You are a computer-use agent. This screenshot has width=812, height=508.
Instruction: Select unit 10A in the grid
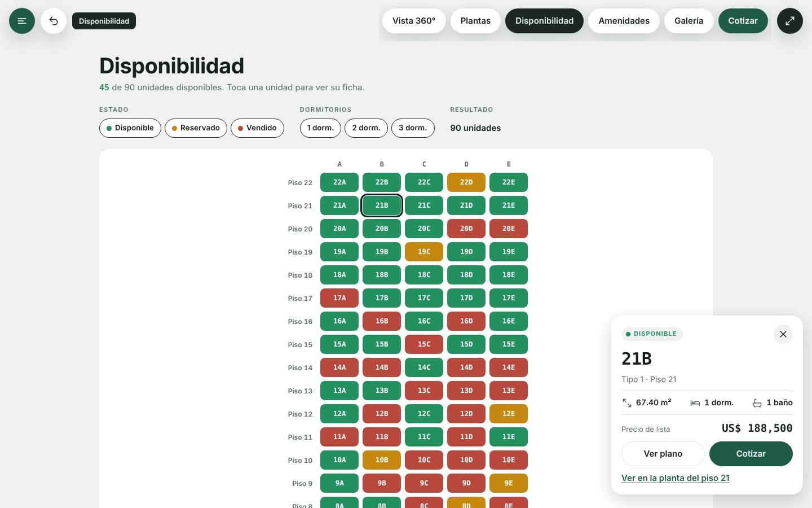pos(339,460)
